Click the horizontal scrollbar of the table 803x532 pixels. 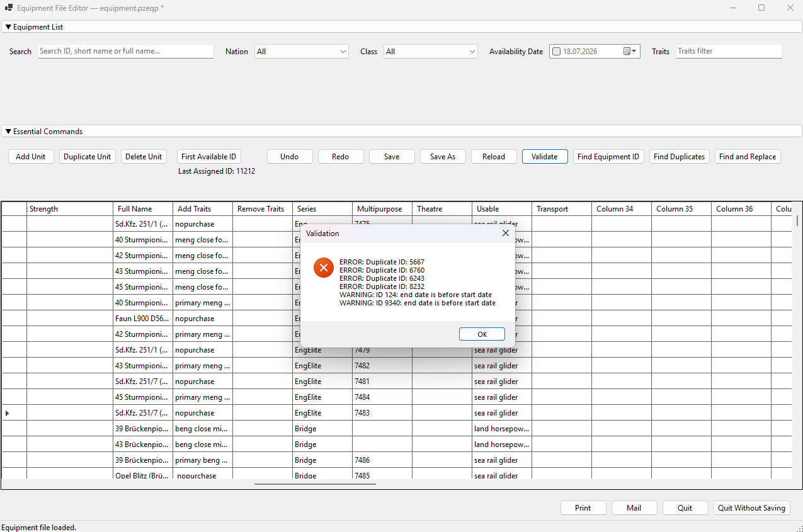coord(315,484)
